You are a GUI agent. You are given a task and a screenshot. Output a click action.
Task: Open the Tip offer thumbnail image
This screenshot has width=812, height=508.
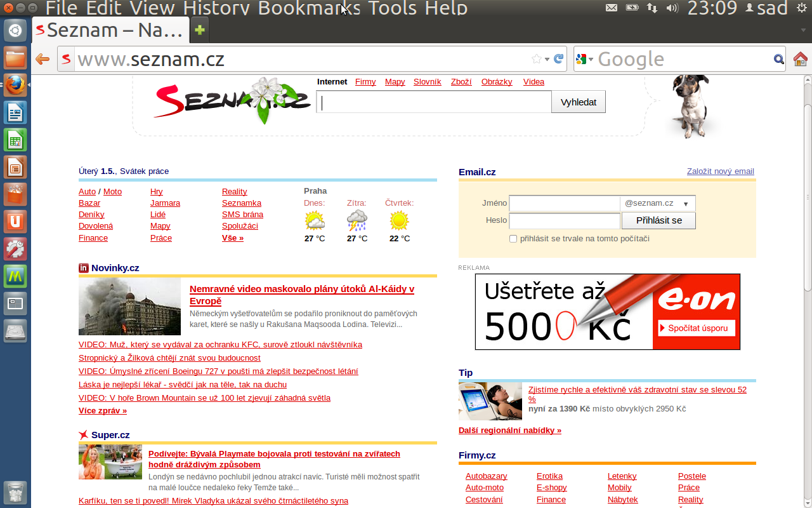[490, 401]
